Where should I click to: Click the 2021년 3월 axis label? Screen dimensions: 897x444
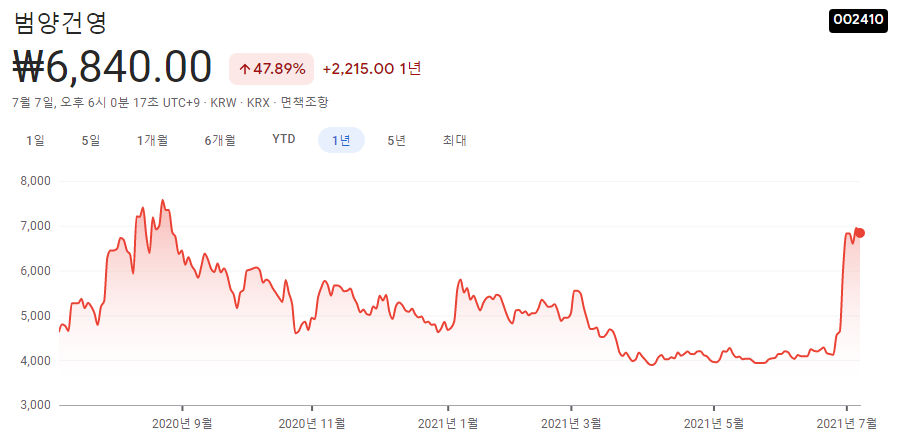tap(571, 424)
